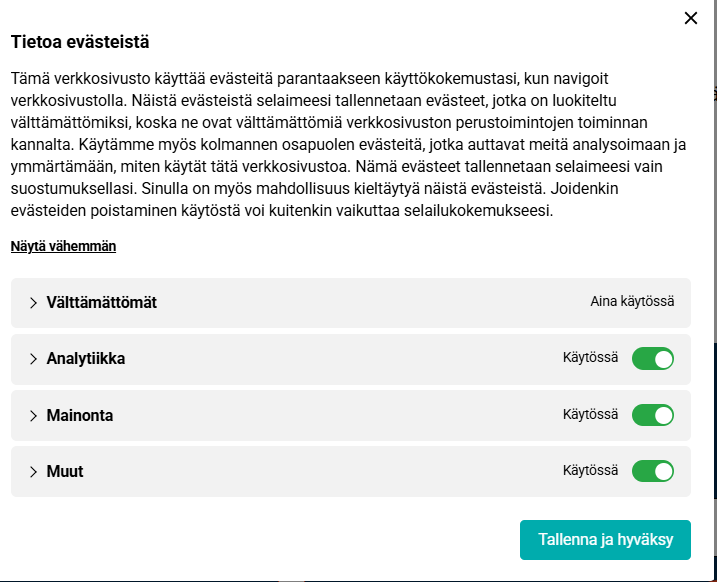Click Käytössä label in Analytiikka row
Screen dimensions: 717x582
pos(590,358)
